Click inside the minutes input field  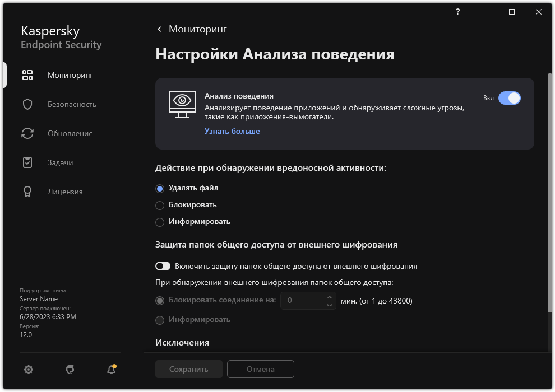[x=306, y=301]
